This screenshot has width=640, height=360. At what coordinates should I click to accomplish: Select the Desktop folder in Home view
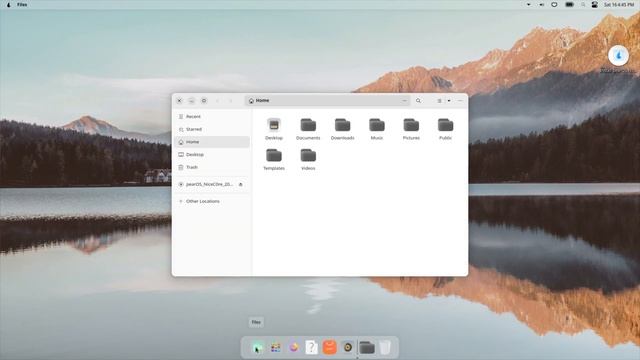click(274, 129)
